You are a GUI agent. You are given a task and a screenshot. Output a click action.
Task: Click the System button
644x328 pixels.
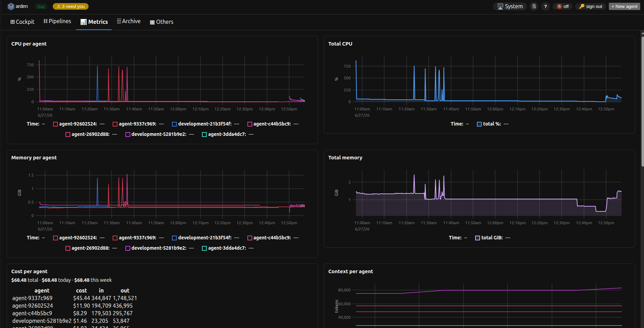(x=510, y=6)
